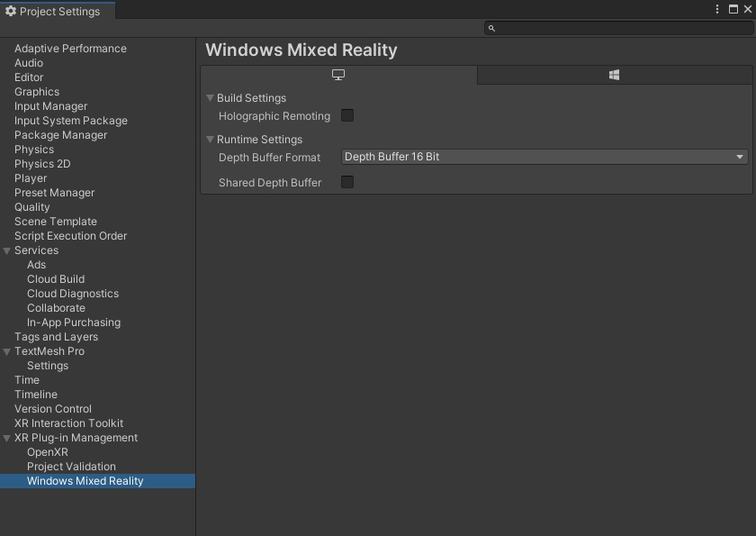Open Version Control settings

[x=52, y=409]
